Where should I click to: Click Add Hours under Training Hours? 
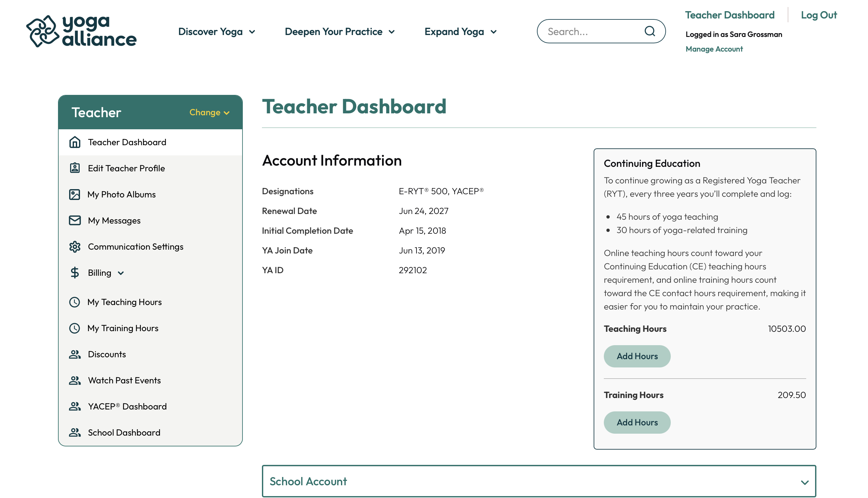pyautogui.click(x=637, y=423)
